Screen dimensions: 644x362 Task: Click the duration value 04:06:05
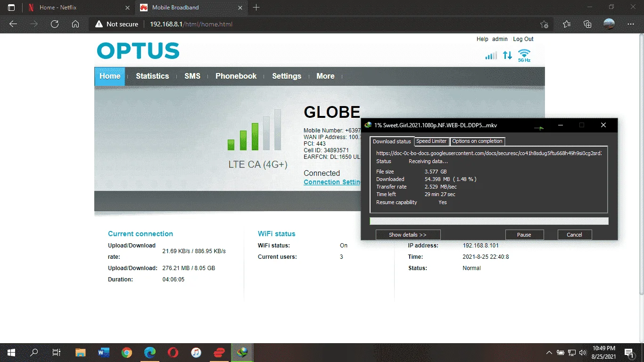(173, 280)
